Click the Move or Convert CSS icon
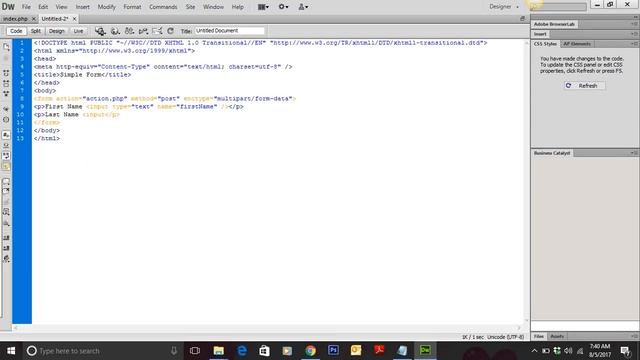The image size is (640, 360). tap(6, 223)
